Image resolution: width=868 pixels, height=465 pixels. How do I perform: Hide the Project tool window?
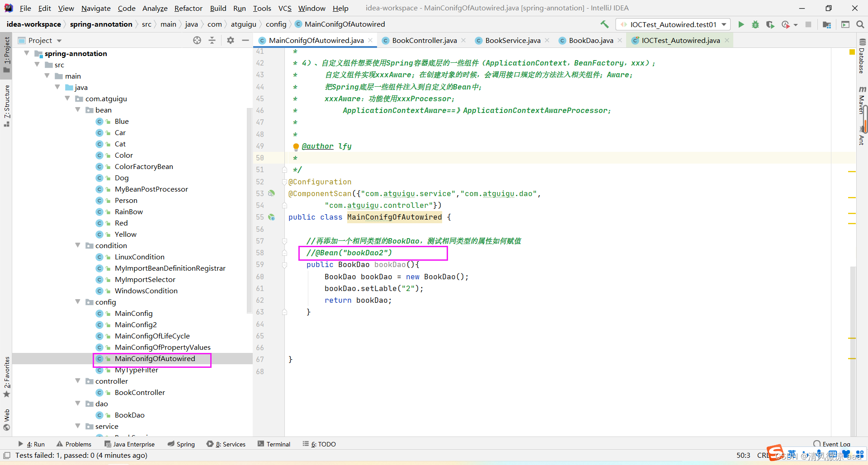[x=245, y=40]
